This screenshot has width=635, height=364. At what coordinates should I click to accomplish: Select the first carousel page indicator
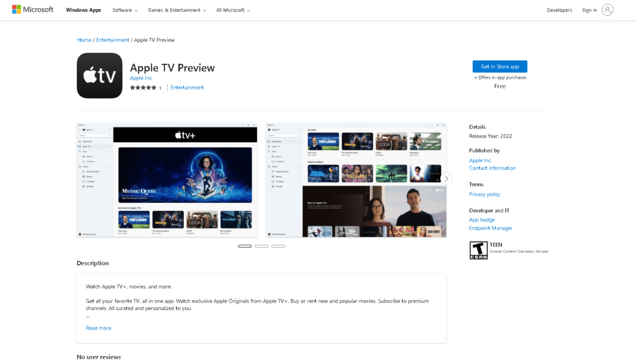244,246
